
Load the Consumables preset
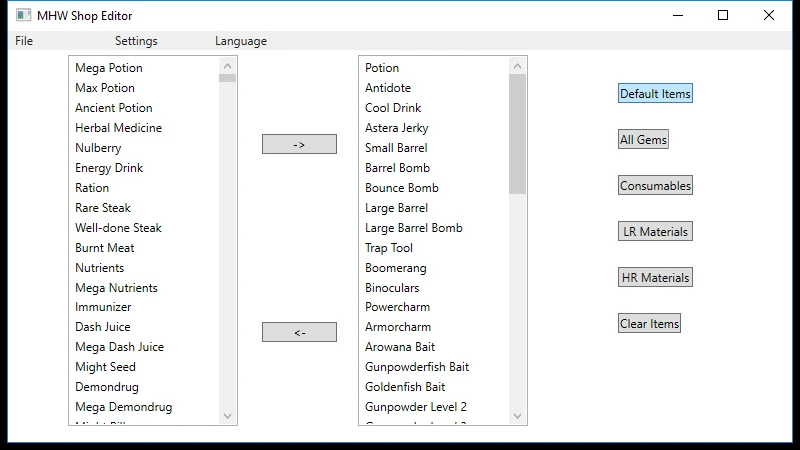(x=655, y=186)
